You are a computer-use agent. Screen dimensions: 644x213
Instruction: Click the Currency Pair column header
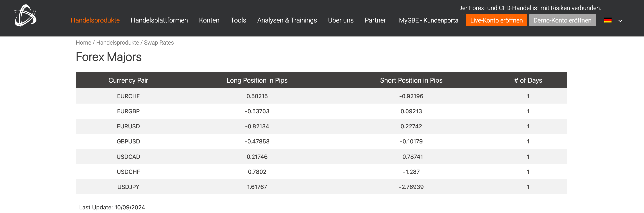pos(128,80)
